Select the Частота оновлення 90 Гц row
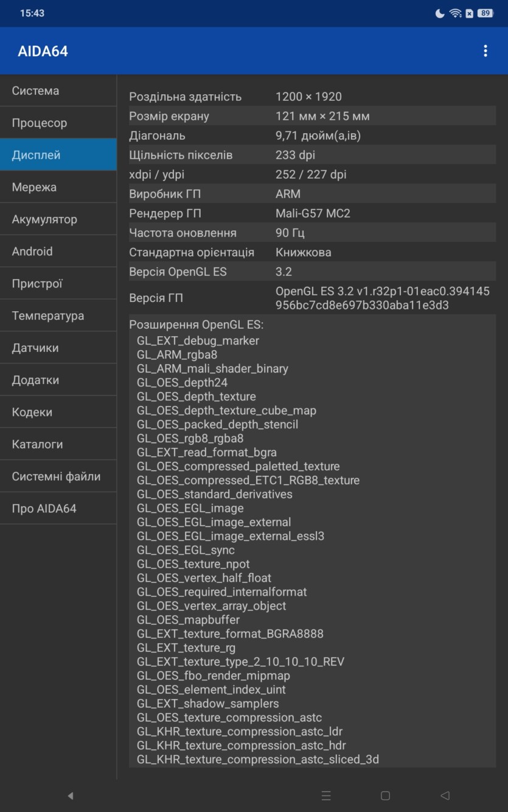The height and width of the screenshot is (812, 508). point(312,233)
